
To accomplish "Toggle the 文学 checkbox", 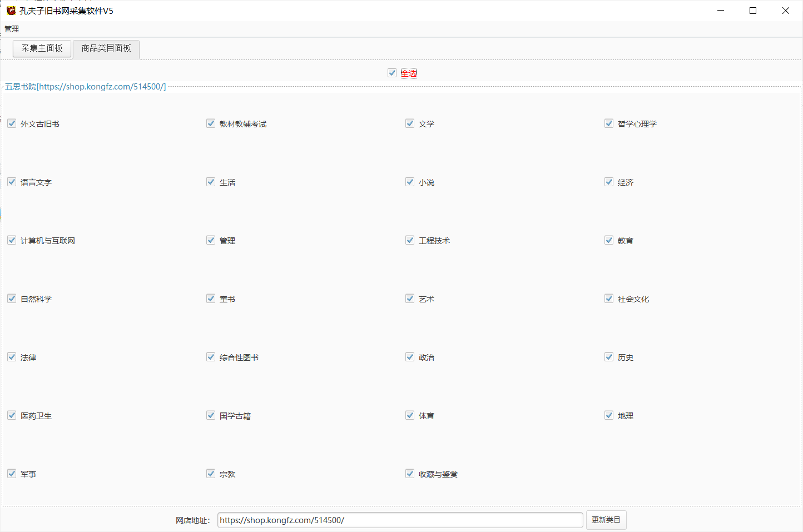I will click(x=410, y=123).
